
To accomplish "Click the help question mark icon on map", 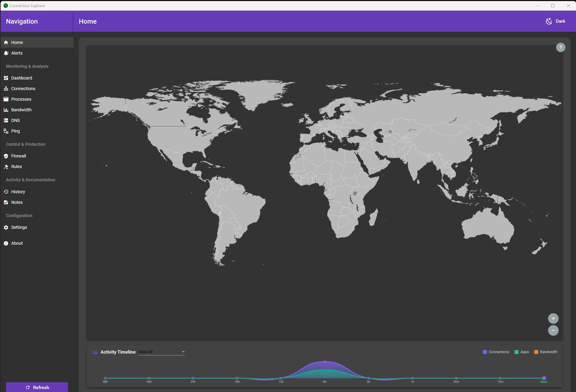I will click(x=560, y=48).
